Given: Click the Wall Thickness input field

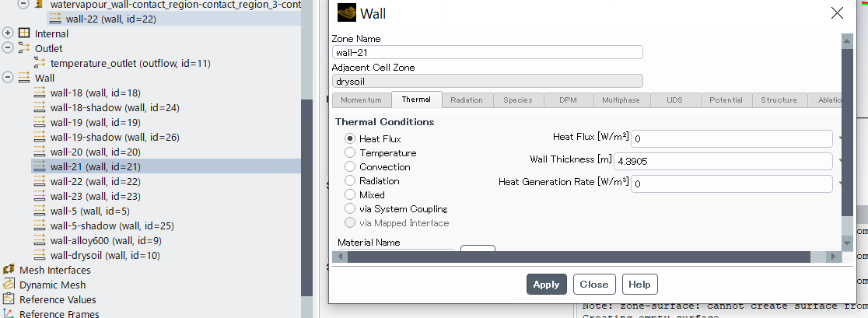Looking at the screenshot, I should coord(723,162).
